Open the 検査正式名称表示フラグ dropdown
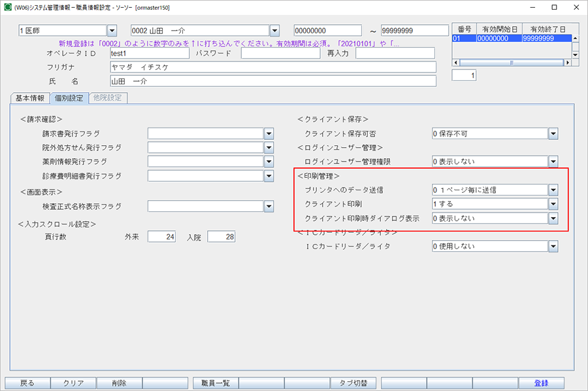 268,205
